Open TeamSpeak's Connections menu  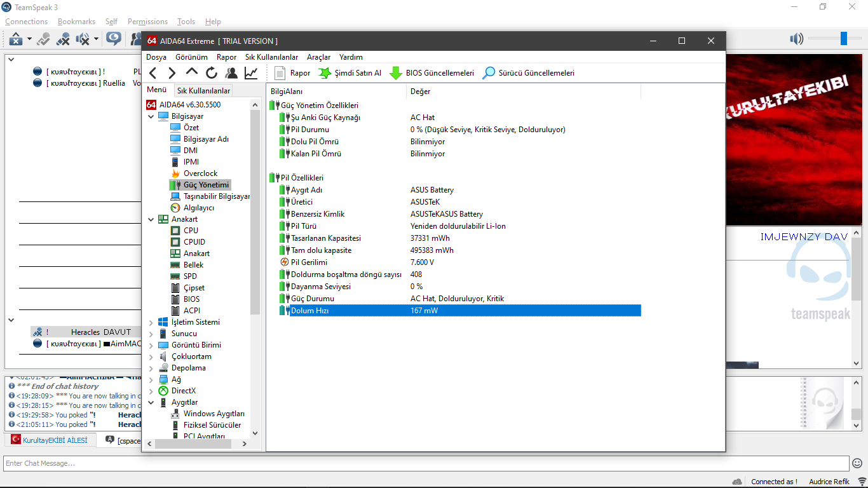pyautogui.click(x=27, y=22)
